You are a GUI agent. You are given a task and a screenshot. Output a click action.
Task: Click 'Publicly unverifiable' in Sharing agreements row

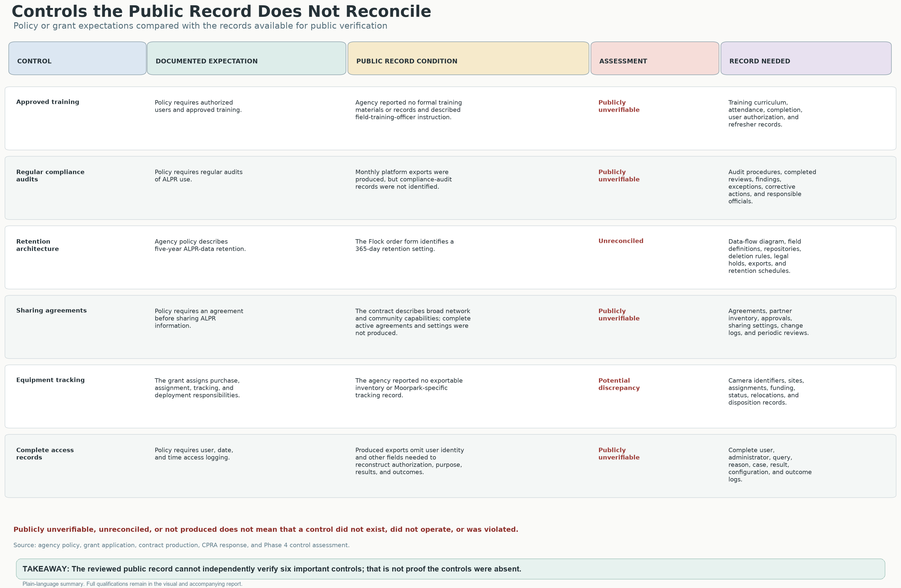(x=619, y=314)
